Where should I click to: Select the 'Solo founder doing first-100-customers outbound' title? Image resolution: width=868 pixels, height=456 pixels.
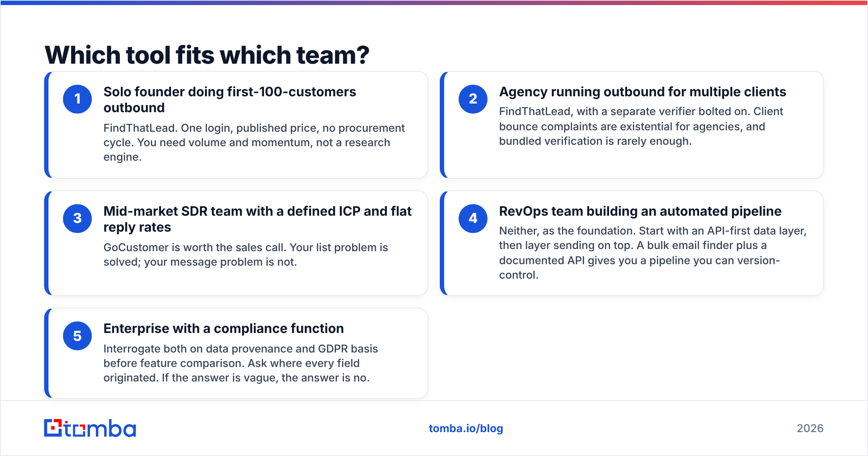pos(230,100)
